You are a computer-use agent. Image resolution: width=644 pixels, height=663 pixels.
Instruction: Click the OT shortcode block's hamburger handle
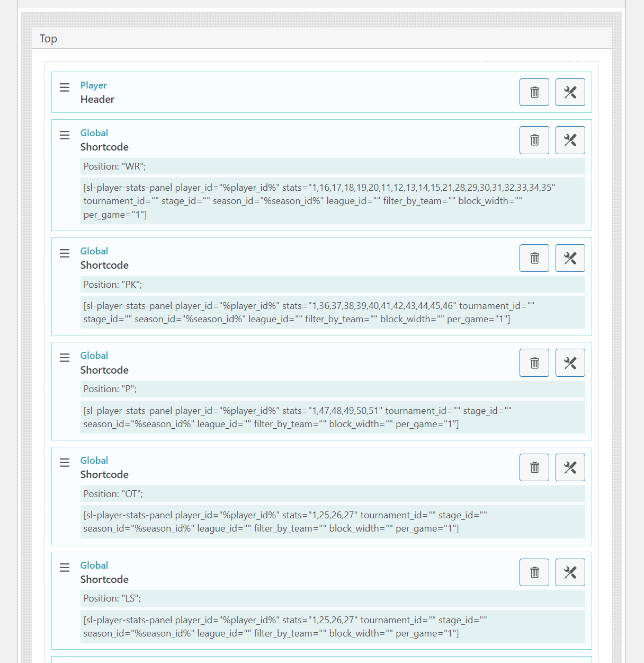coord(65,463)
